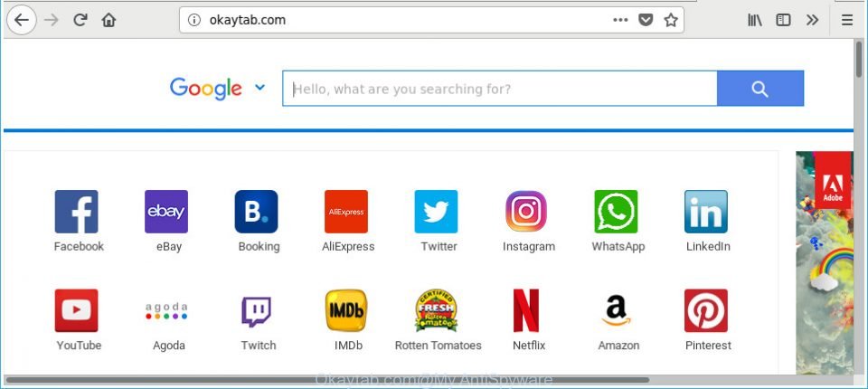Launch the Twitch shortcut icon
Viewport: 868px width, 389px height.
tap(256, 311)
